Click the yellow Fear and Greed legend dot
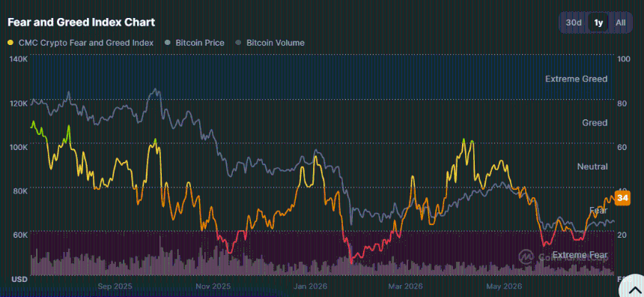Image resolution: width=644 pixels, height=297 pixels. tap(10, 43)
